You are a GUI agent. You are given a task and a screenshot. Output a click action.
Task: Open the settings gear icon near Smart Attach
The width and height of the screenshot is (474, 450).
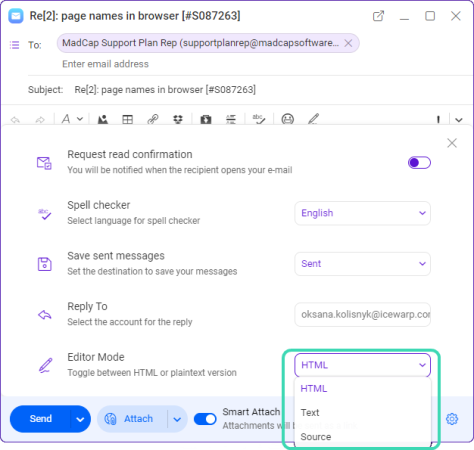(452, 419)
